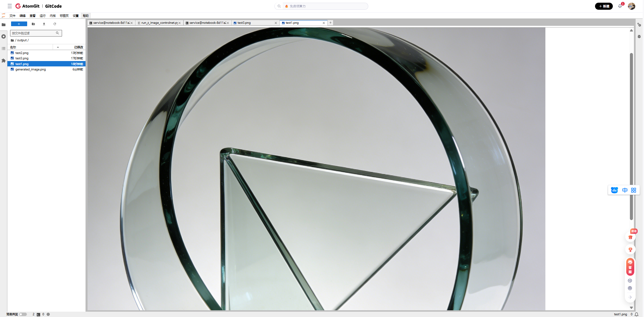Open the user avatar menu
The image size is (644, 317).
[631, 6]
